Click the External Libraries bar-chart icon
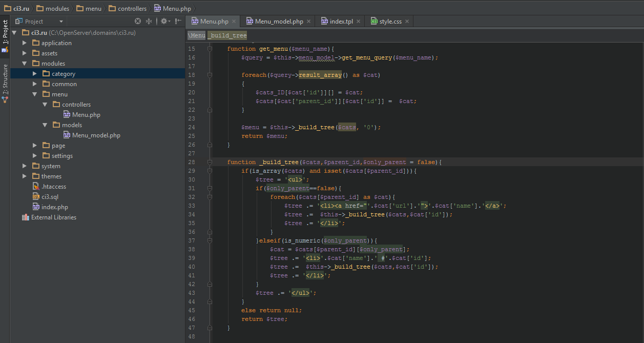644x343 pixels. click(x=25, y=217)
